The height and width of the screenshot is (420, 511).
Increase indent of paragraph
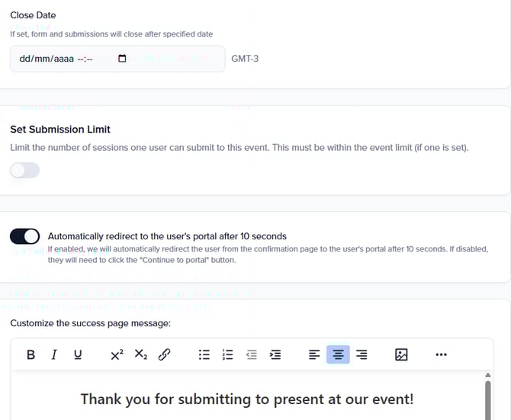pyautogui.click(x=275, y=354)
